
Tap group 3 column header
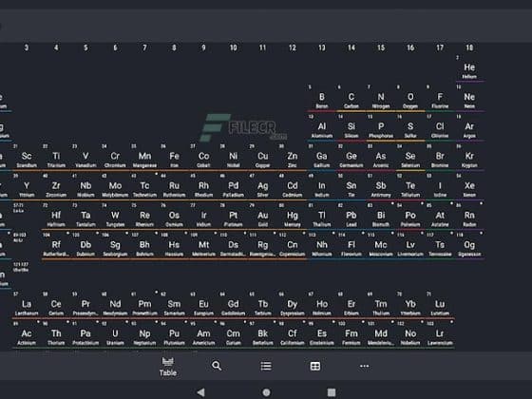(x=27, y=47)
